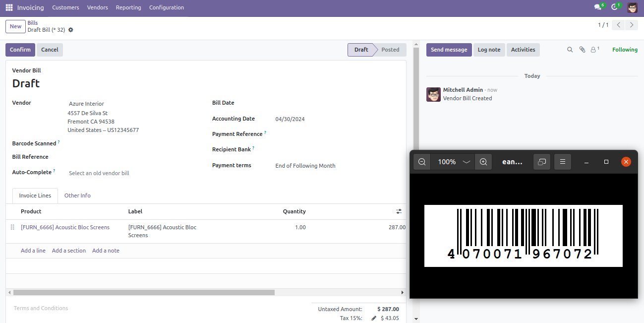This screenshot has height=323, width=644.
Task: Open the image viewer hamburger menu
Action: (x=563, y=162)
